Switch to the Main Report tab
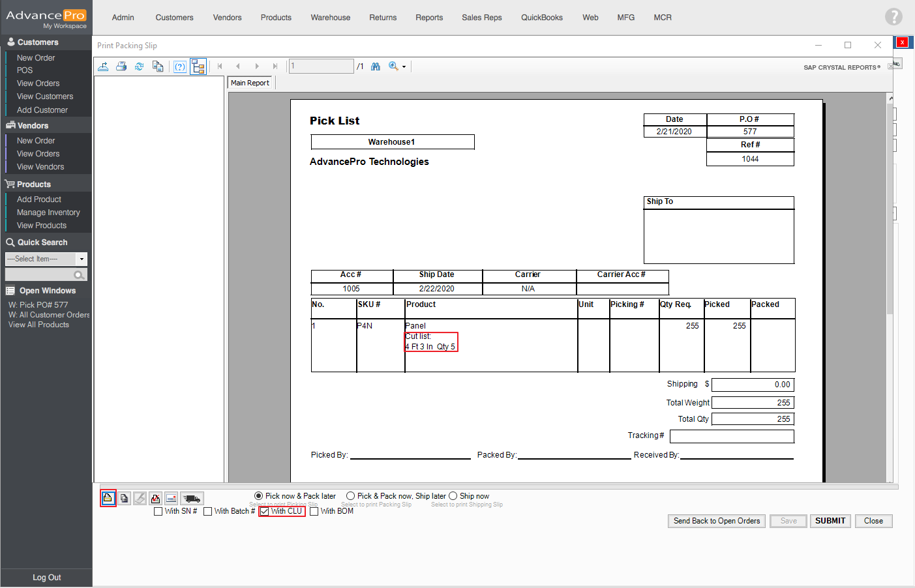 [250, 83]
